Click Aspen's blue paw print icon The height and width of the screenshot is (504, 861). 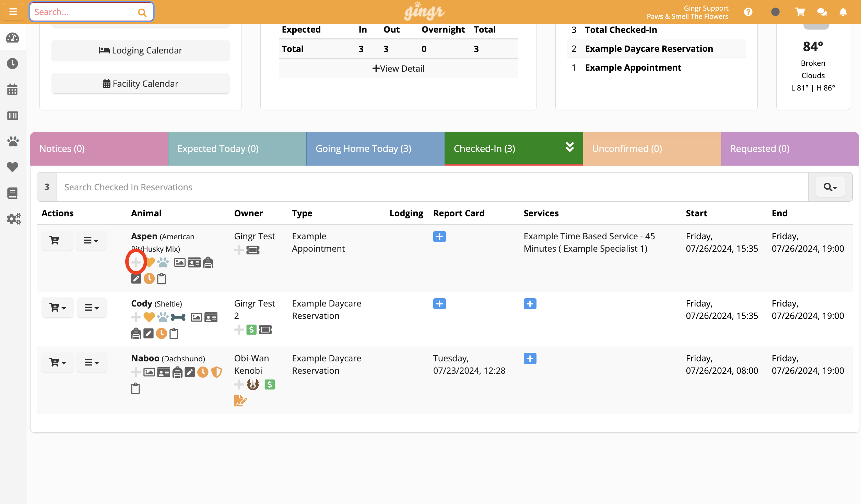click(x=163, y=263)
